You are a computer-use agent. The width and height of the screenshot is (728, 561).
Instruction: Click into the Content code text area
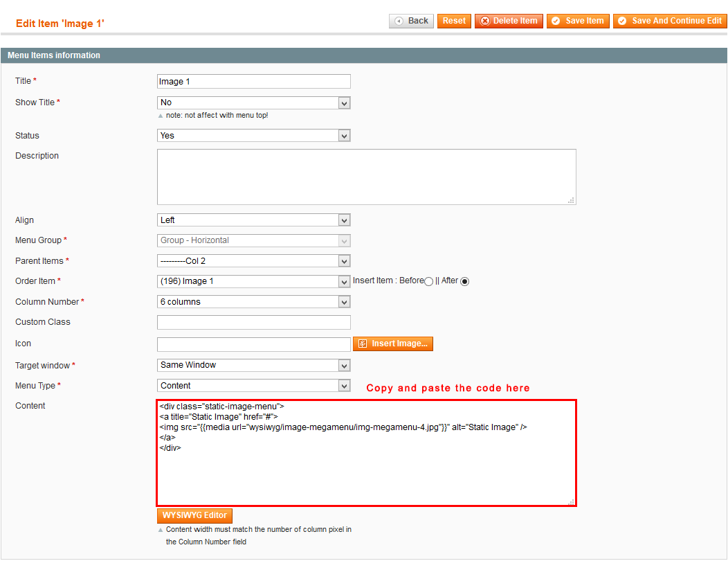pyautogui.click(x=366, y=453)
